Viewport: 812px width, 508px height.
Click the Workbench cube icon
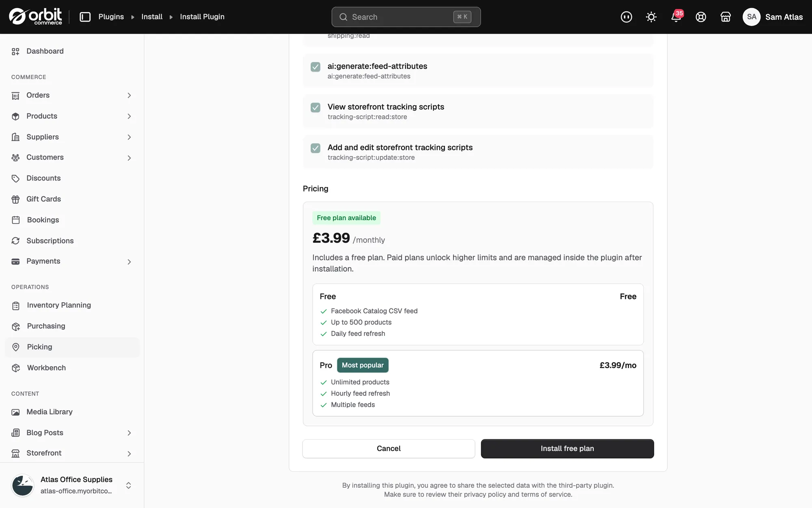point(16,368)
